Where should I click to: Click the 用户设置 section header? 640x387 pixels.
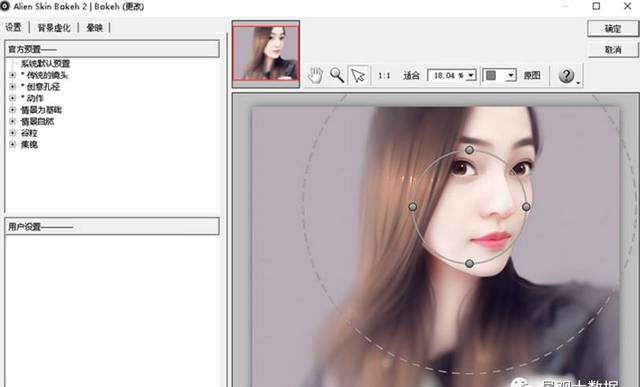tap(112, 226)
